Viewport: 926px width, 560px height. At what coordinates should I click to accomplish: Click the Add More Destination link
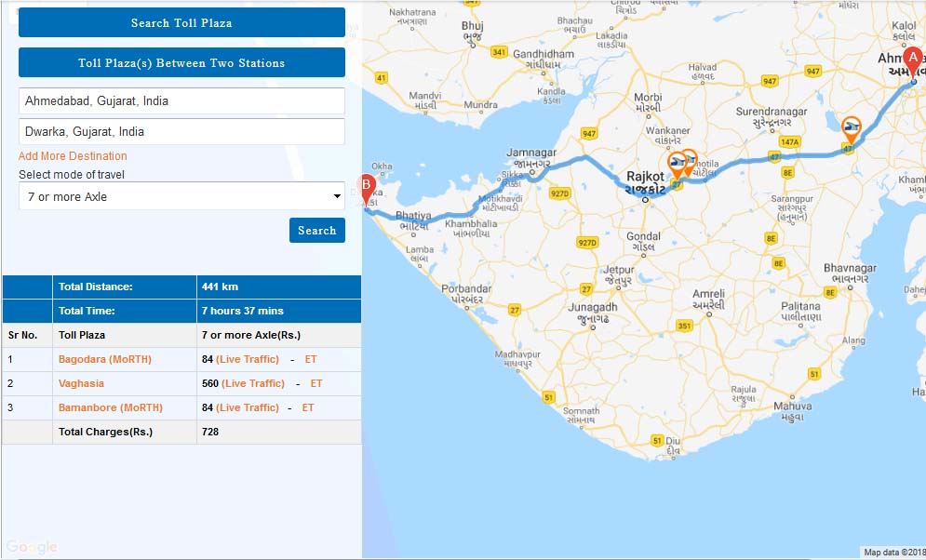pos(73,156)
